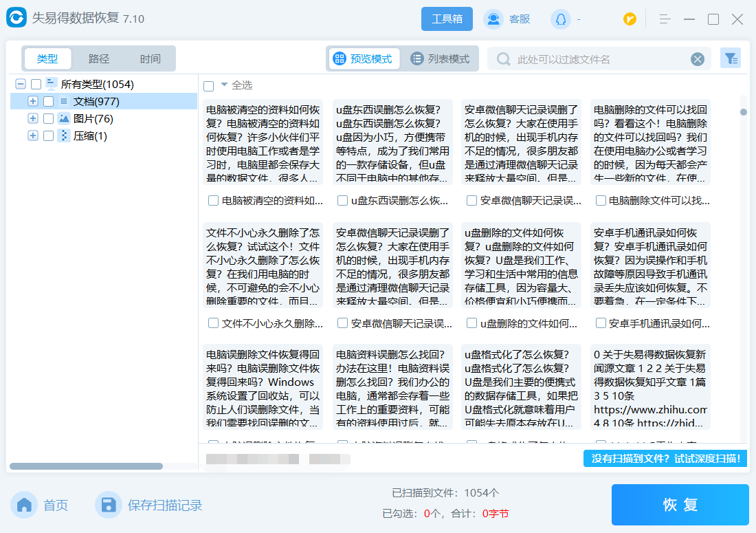Viewport: 756px width, 533px height.
Task: Click the 图片 picture type icon
Action: pyautogui.click(x=64, y=119)
